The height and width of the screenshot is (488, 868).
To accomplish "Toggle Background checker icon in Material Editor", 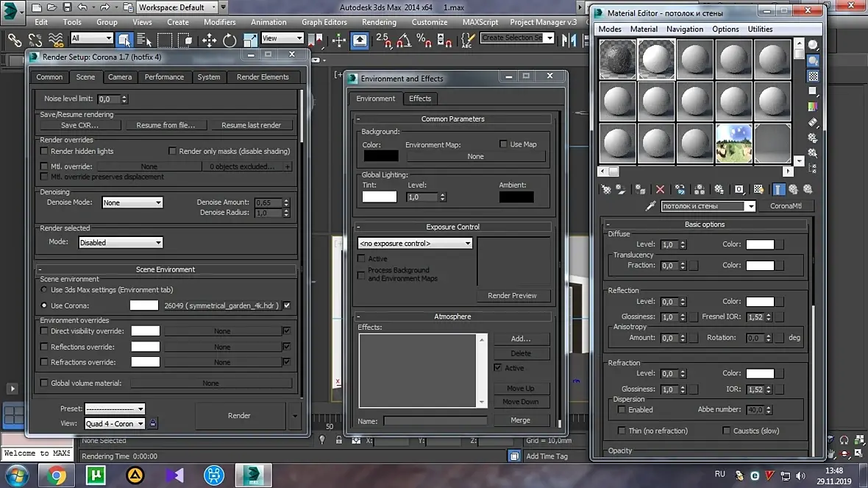I will pyautogui.click(x=813, y=76).
